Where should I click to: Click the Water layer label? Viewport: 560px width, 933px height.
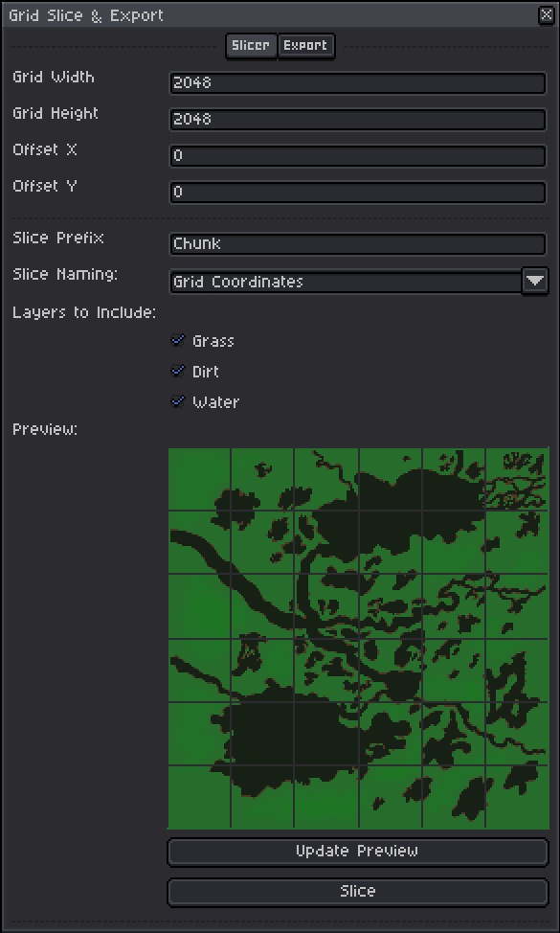click(215, 402)
